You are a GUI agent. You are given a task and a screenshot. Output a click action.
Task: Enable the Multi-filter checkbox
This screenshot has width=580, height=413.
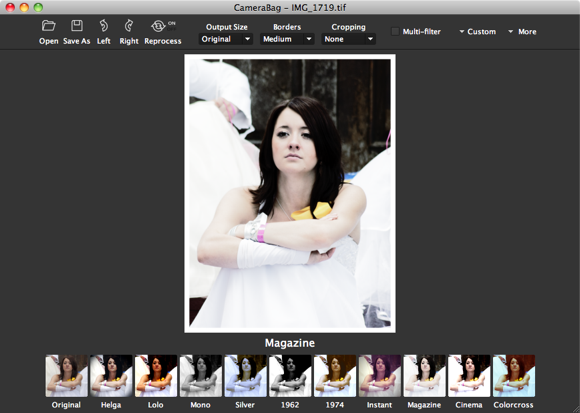tap(395, 31)
